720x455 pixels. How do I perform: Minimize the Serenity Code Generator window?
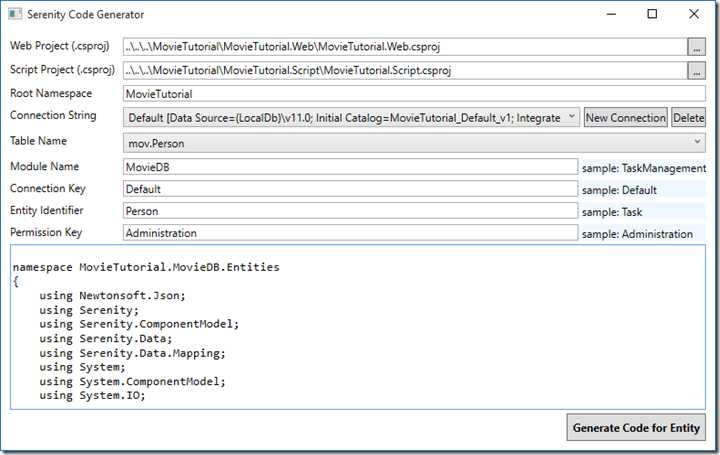click(611, 14)
